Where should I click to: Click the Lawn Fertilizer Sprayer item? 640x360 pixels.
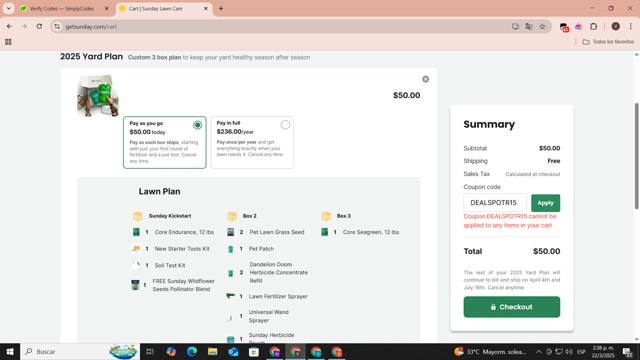point(278,296)
